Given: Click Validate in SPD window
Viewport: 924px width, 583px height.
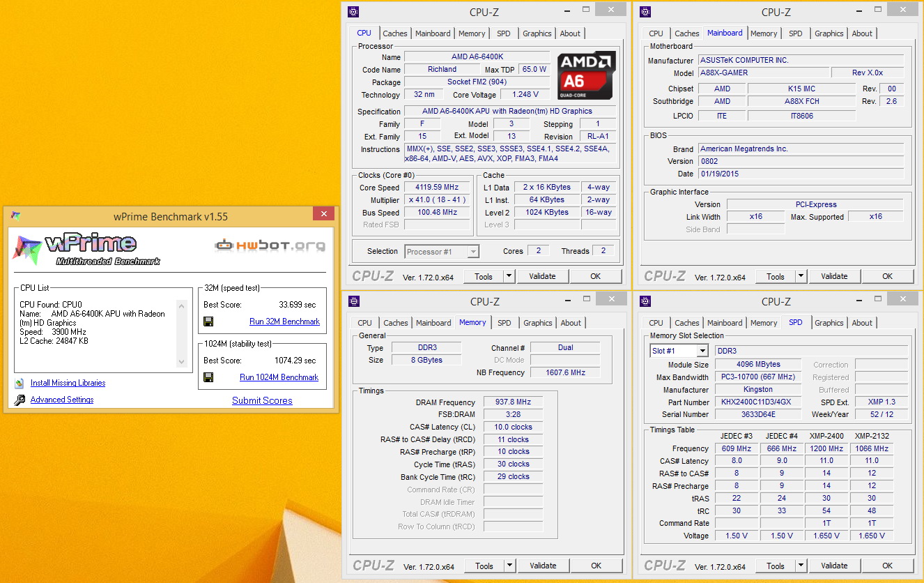Looking at the screenshot, I should [834, 566].
